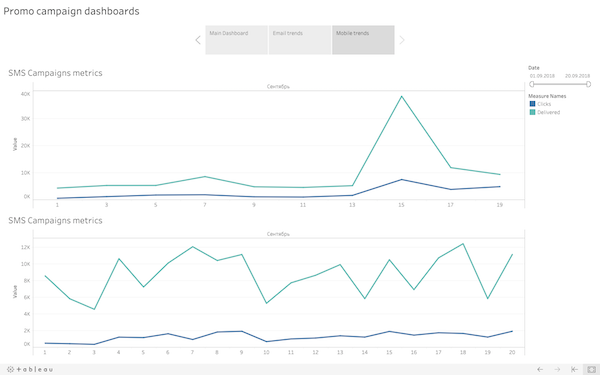Viewport: 600px width, 375px height.
Task: Highlight the Clicks legend label
Action: [544, 104]
